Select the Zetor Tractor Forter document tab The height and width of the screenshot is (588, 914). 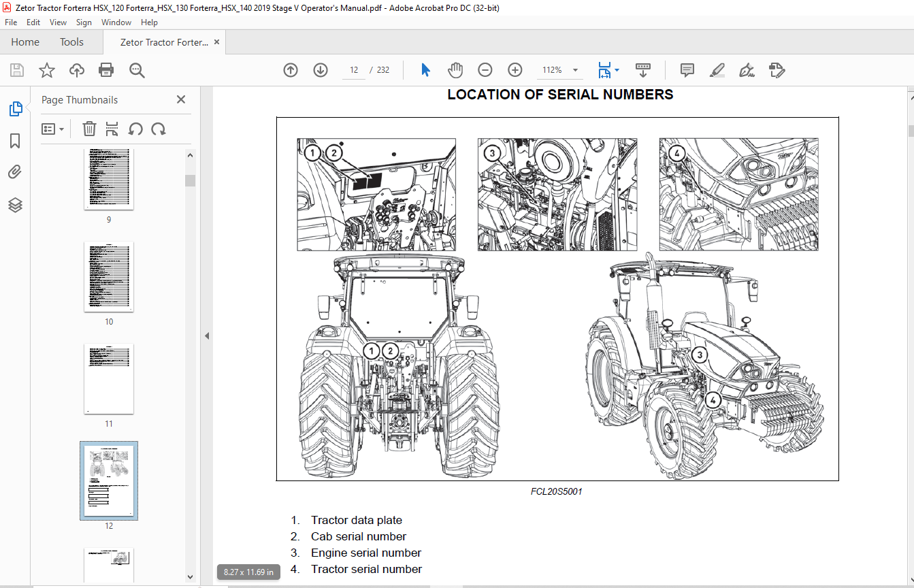click(163, 42)
